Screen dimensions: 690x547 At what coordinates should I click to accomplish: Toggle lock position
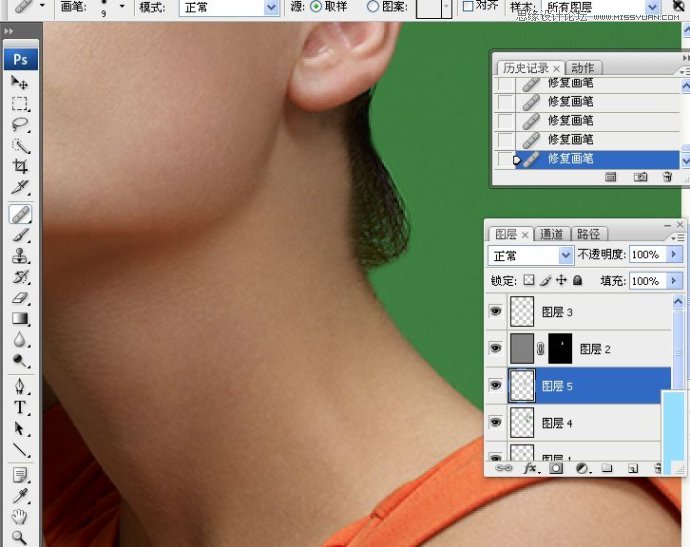point(561,280)
